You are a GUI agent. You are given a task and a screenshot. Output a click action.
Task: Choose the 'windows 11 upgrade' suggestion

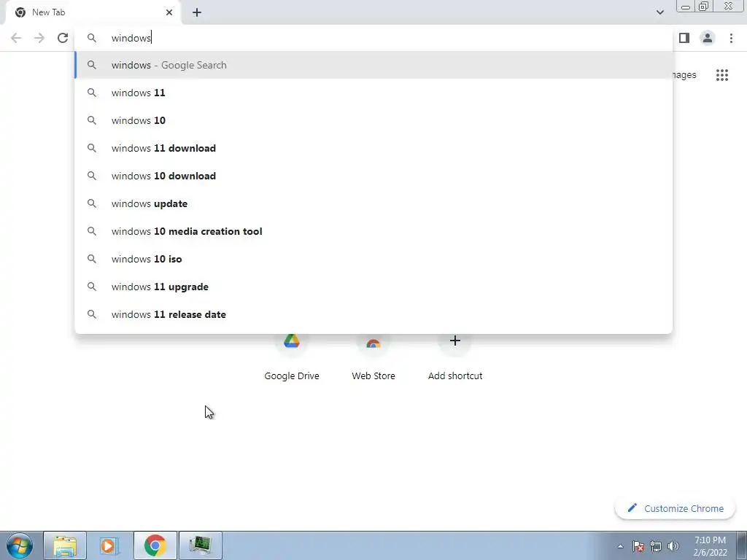(x=374, y=287)
